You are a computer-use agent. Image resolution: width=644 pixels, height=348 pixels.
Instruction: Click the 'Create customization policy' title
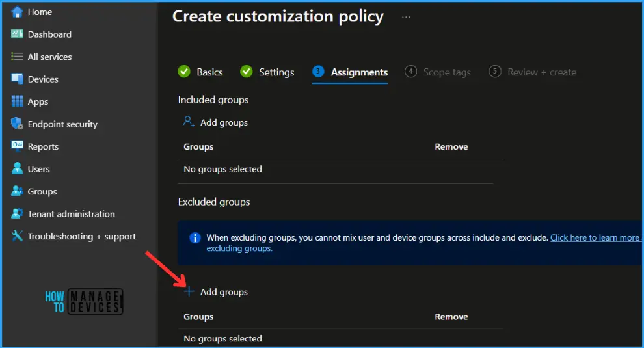(x=278, y=16)
